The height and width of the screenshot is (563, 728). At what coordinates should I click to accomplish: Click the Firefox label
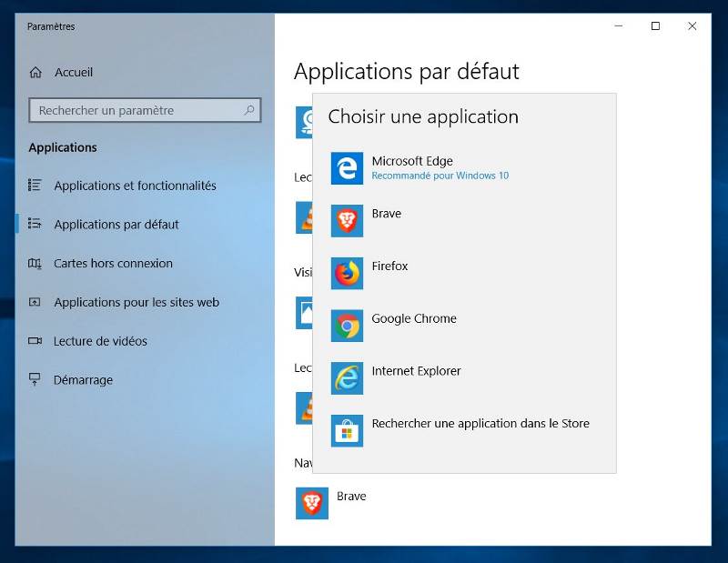point(389,266)
